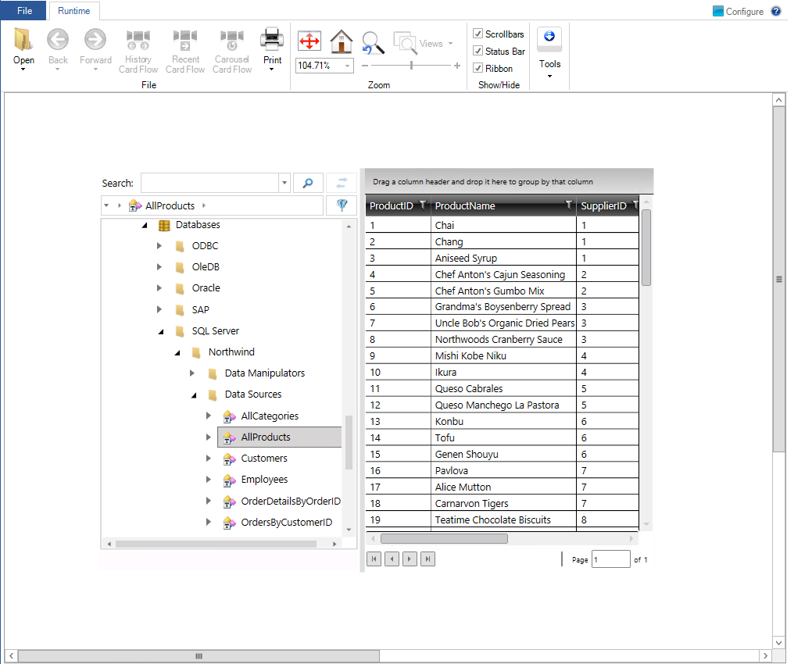Uncheck the Scrollbars checkbox
The width and height of the screenshot is (812, 664).
tap(478, 34)
